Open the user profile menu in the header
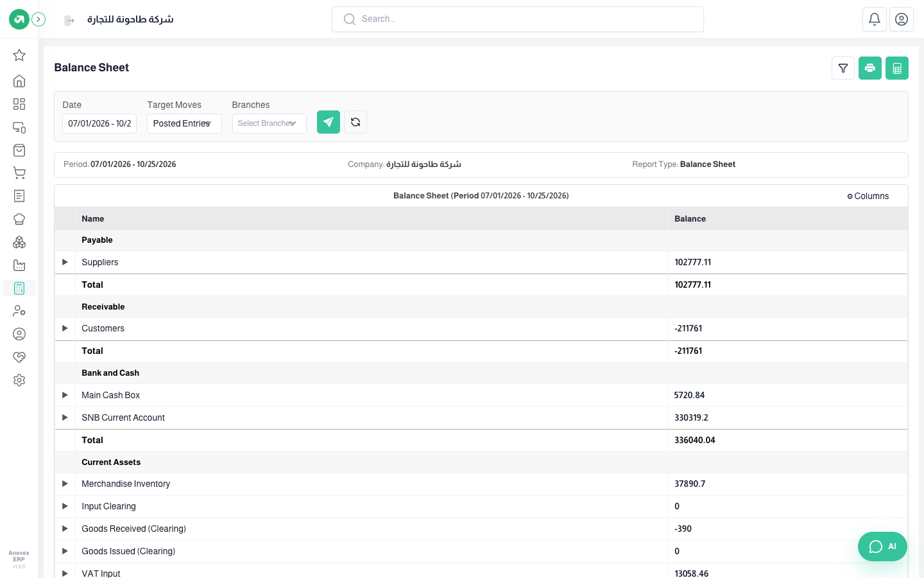924x578 pixels. (x=902, y=19)
